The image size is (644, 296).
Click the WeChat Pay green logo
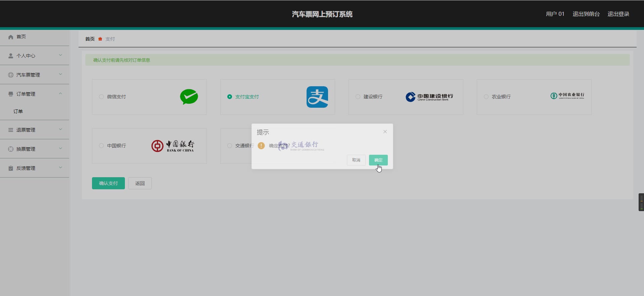tap(189, 97)
